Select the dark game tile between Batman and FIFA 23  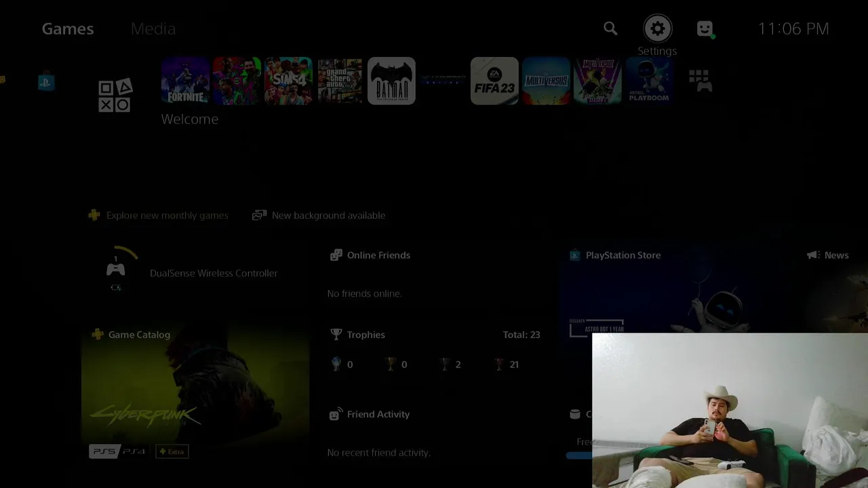443,81
